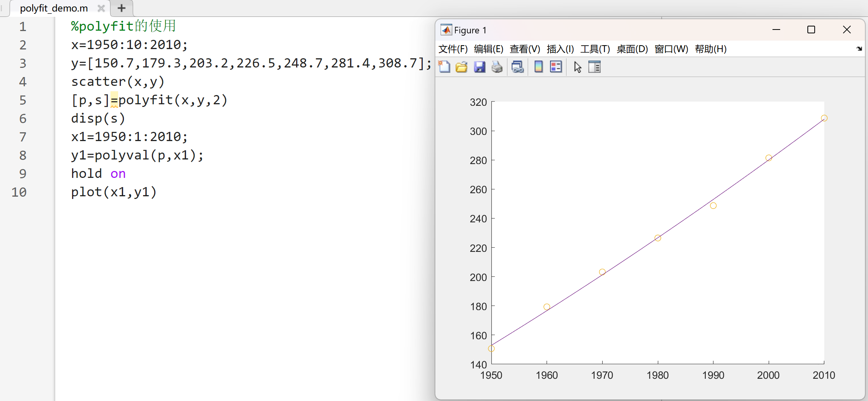Open the 插入(I) menu
This screenshot has width=868, height=401.
[x=560, y=49]
